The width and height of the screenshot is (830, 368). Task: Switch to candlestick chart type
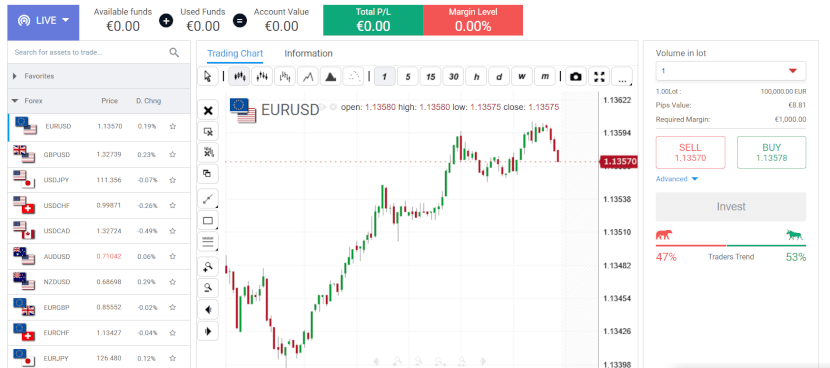[x=239, y=77]
